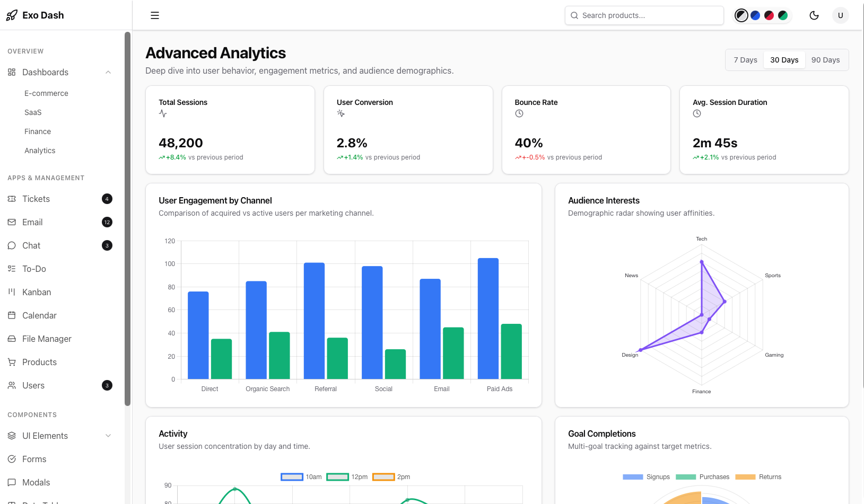
Task: Click the File Manager drive icon
Action: tap(12, 339)
